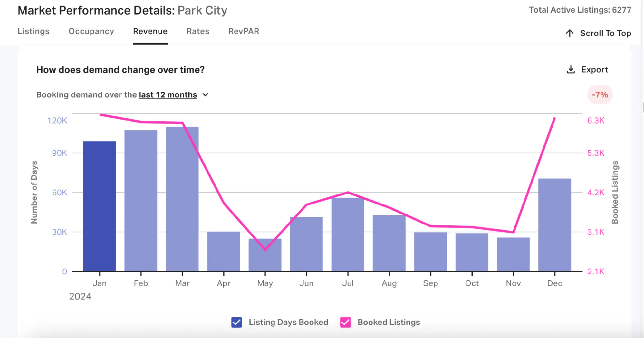Click the Export button label
The height and width of the screenshot is (338, 644).
(594, 70)
